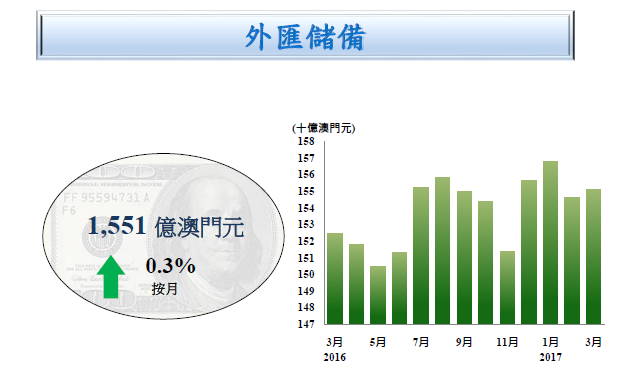Image resolution: width=626 pixels, height=383 pixels.
Task: Click the 5月 axis label
Action: click(378, 342)
